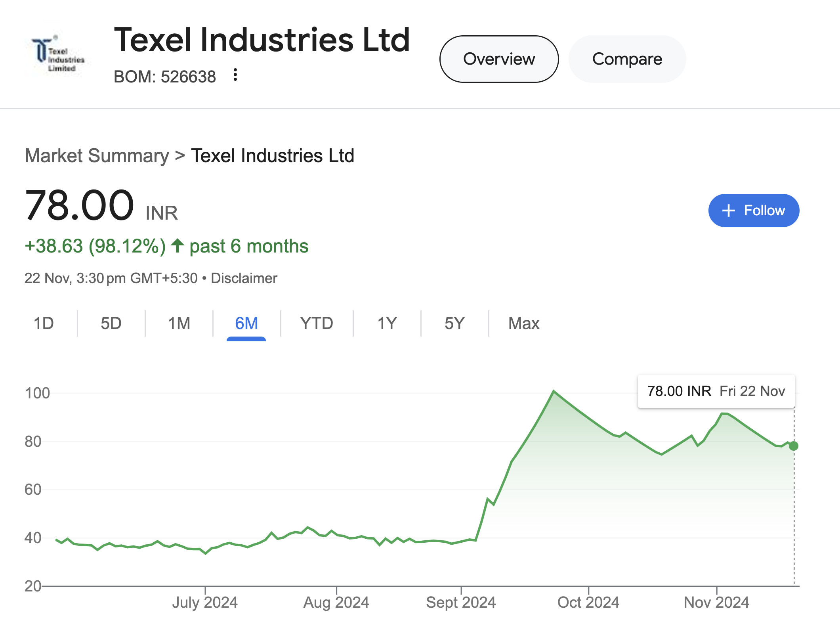Select the Overview pill button

coord(499,59)
